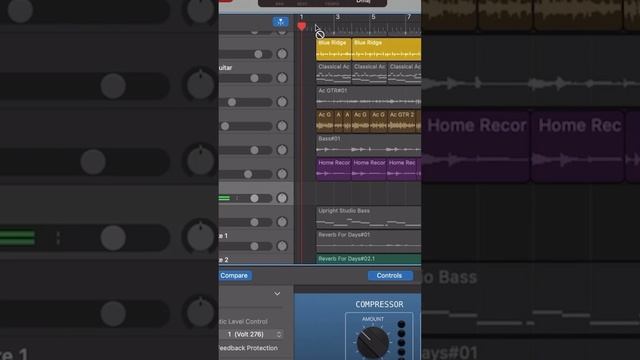Viewport: 640px width, 360px height.
Task: Select the first purple Home Recor region
Action: tap(333, 169)
